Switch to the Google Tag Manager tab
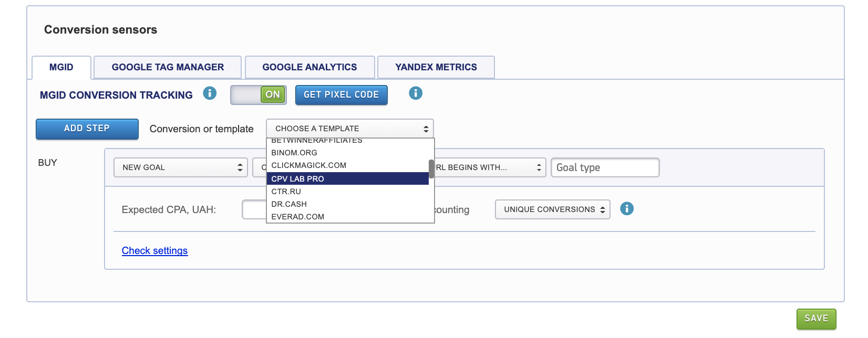Image resolution: width=868 pixels, height=338 pixels. pyautogui.click(x=168, y=67)
